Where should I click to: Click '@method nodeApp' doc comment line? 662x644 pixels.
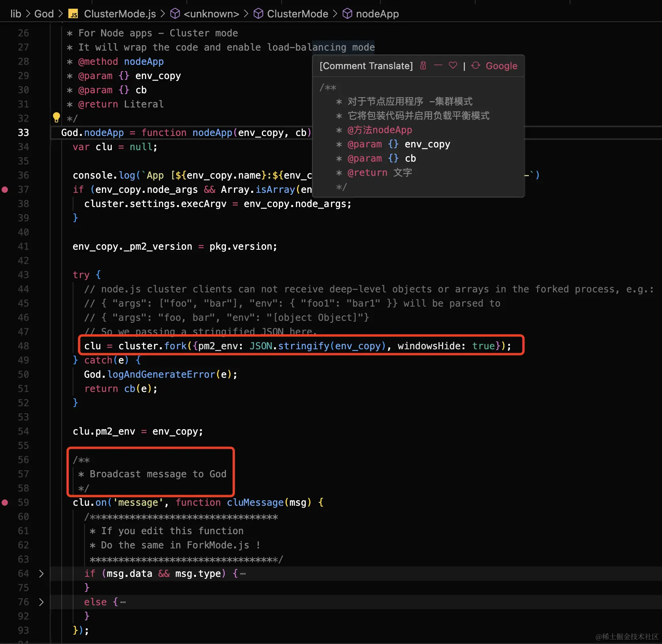(121, 62)
